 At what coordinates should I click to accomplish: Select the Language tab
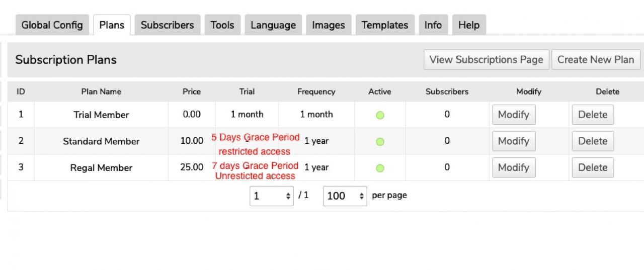click(x=273, y=25)
